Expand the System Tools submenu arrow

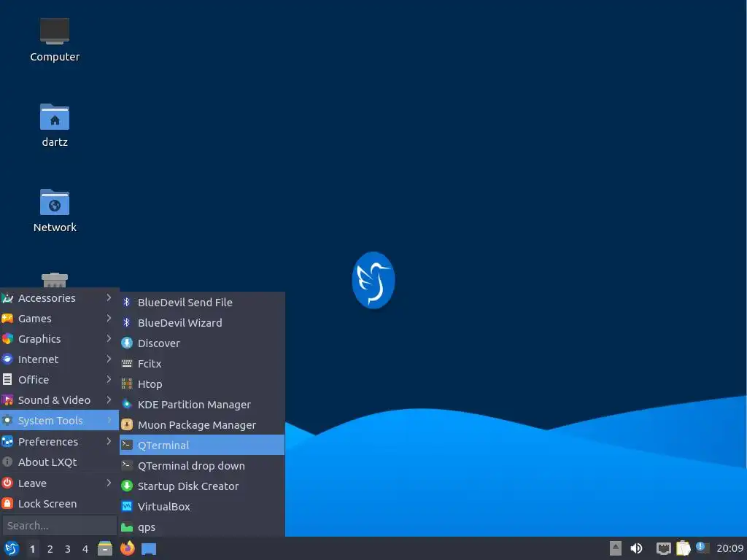tap(109, 420)
